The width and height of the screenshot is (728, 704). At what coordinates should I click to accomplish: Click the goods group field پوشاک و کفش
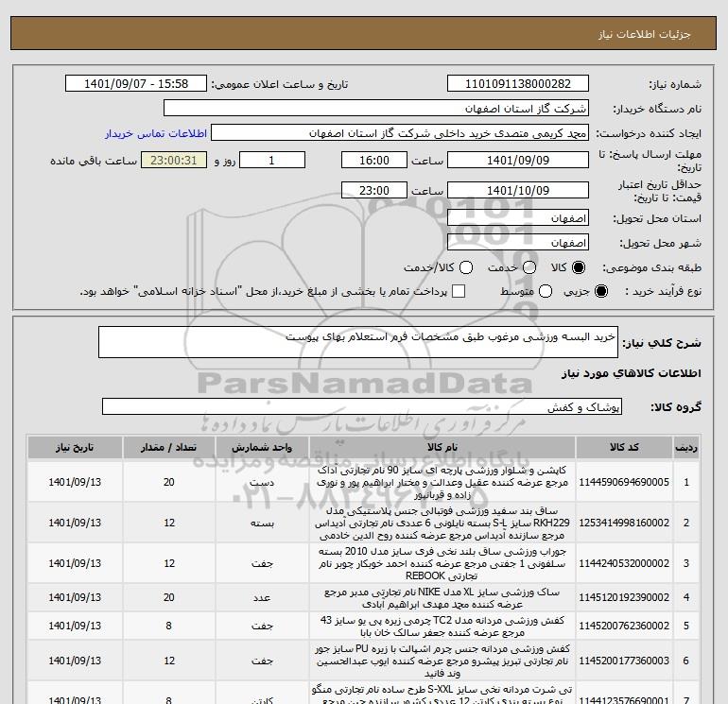[362, 407]
